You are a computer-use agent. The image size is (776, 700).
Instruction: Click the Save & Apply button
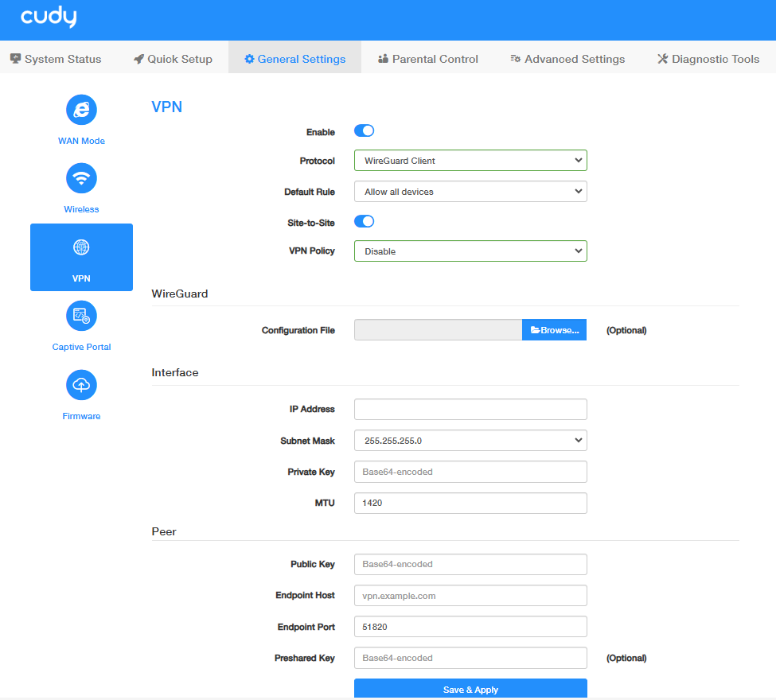click(470, 689)
